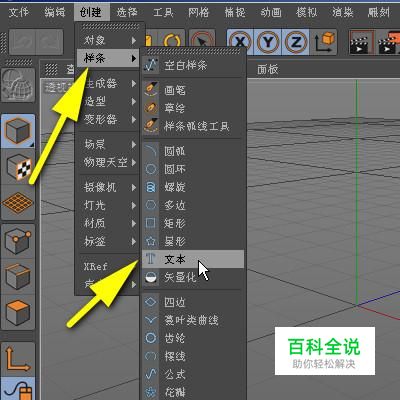400x400 pixels.
Task: Open the 渲染 menu
Action: 343,13
